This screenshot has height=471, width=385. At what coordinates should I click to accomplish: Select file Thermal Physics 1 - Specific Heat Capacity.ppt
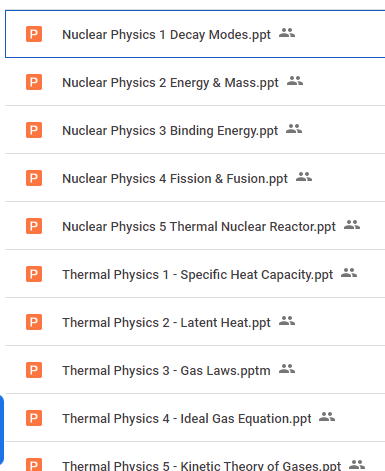195,274
